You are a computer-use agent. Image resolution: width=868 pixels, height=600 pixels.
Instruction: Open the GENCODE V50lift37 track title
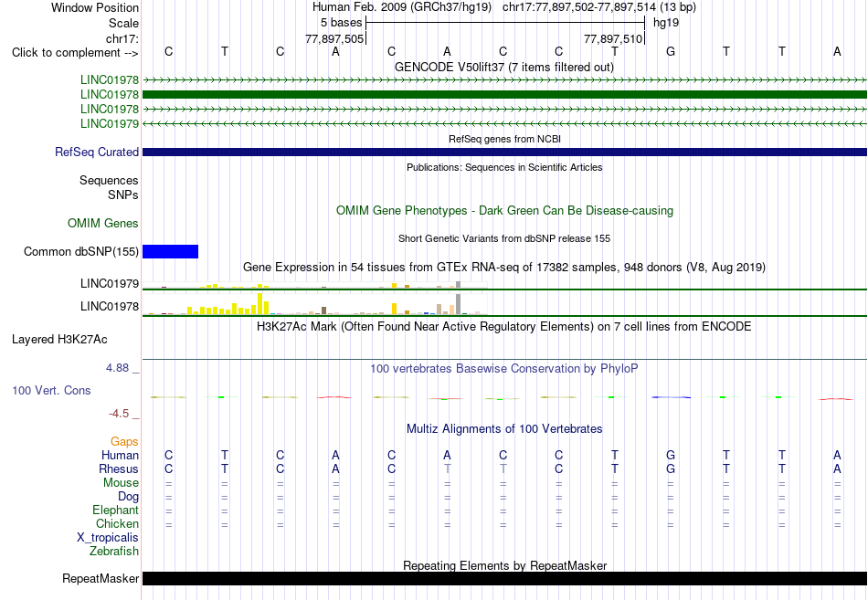pyautogui.click(x=504, y=67)
